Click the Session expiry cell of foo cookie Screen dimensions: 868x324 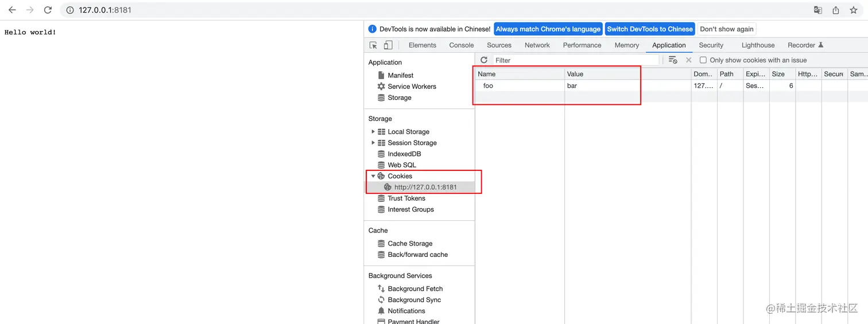pos(756,85)
